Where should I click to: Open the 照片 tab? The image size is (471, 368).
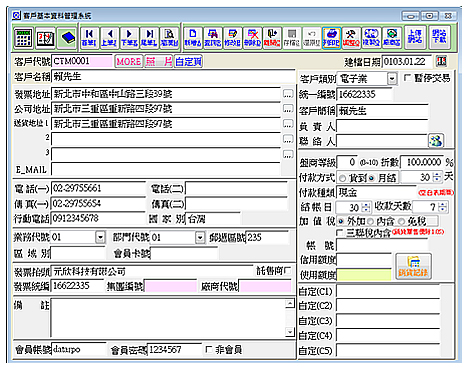[x=159, y=62]
